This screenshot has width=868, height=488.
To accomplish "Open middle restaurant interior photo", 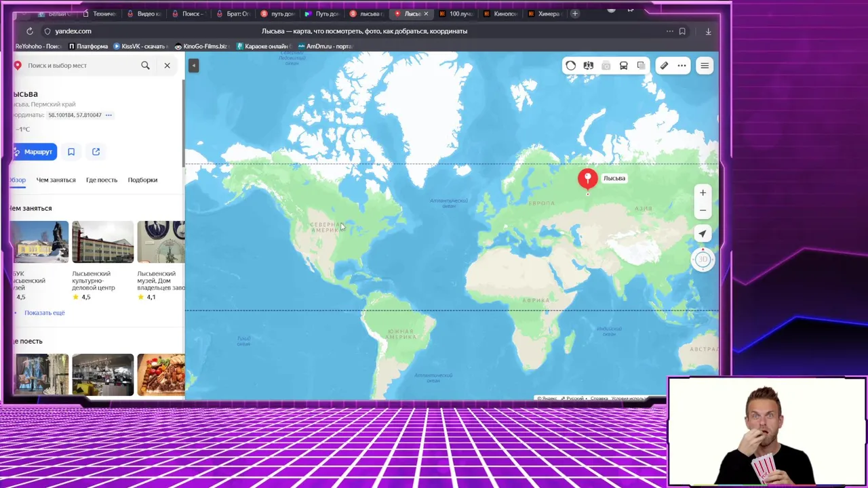I will 103,375.
